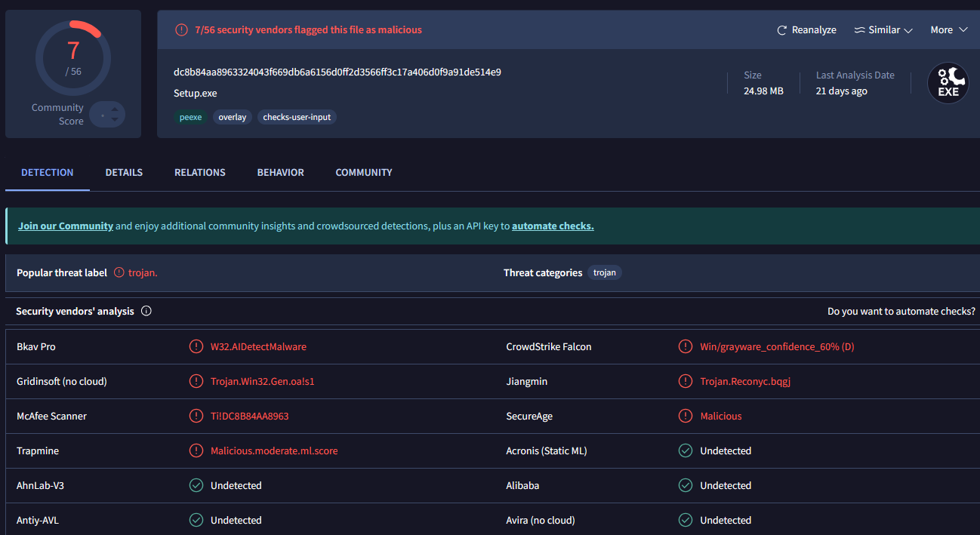Click the alert icon for Malicious.moderate.ml.score
The height and width of the screenshot is (535, 980).
pos(196,450)
